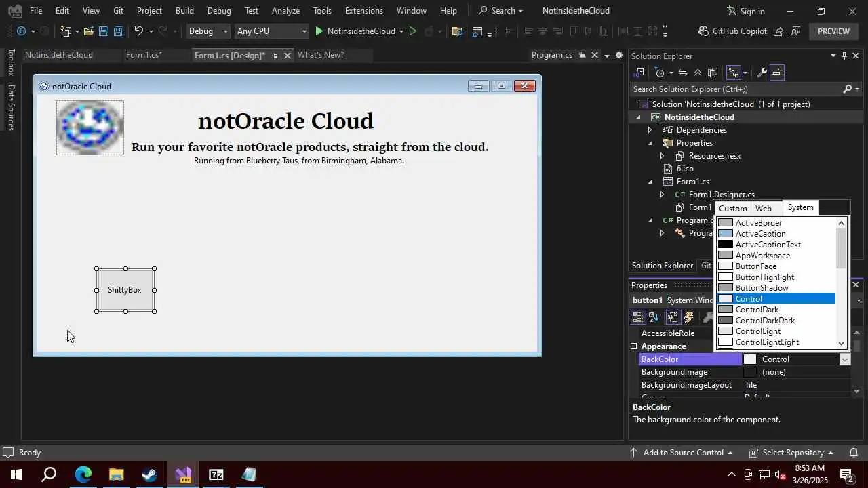
Task: Switch to What's New? tab
Action: tap(321, 55)
